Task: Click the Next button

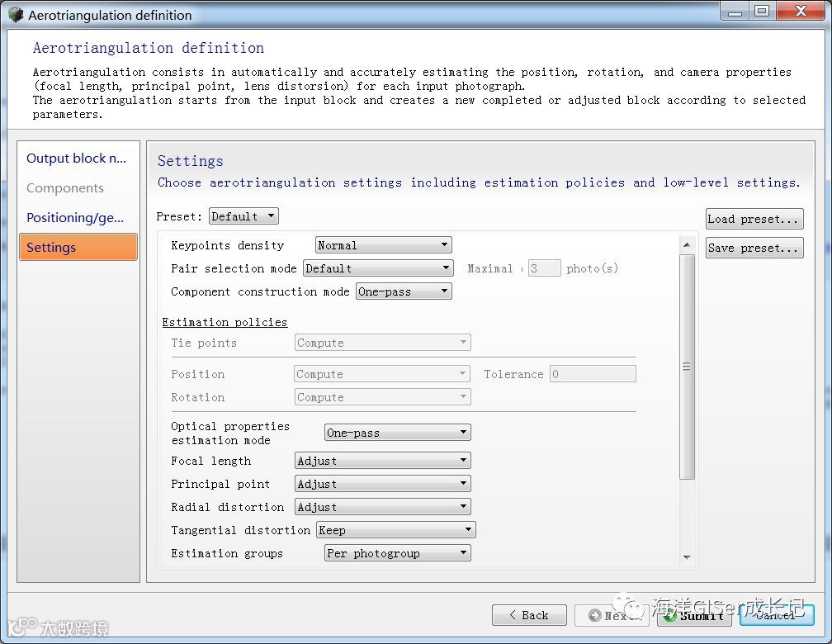Action: coord(612,615)
